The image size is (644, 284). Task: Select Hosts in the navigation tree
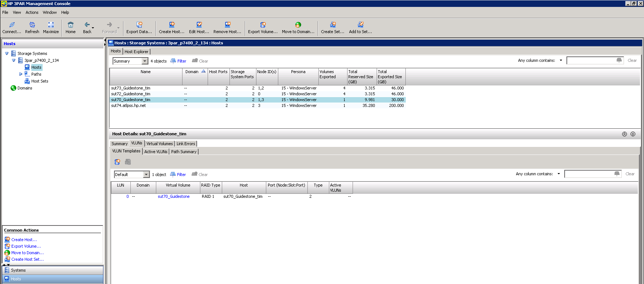click(36, 67)
